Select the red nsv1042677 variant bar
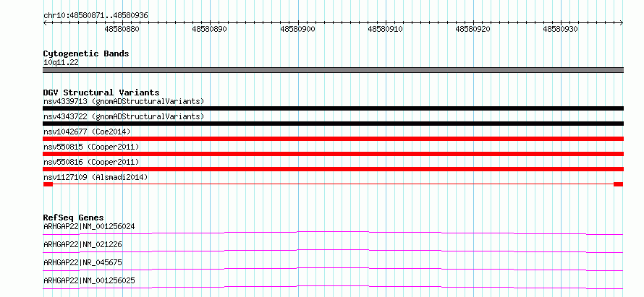Screen dimensions: 644x297 [333, 139]
